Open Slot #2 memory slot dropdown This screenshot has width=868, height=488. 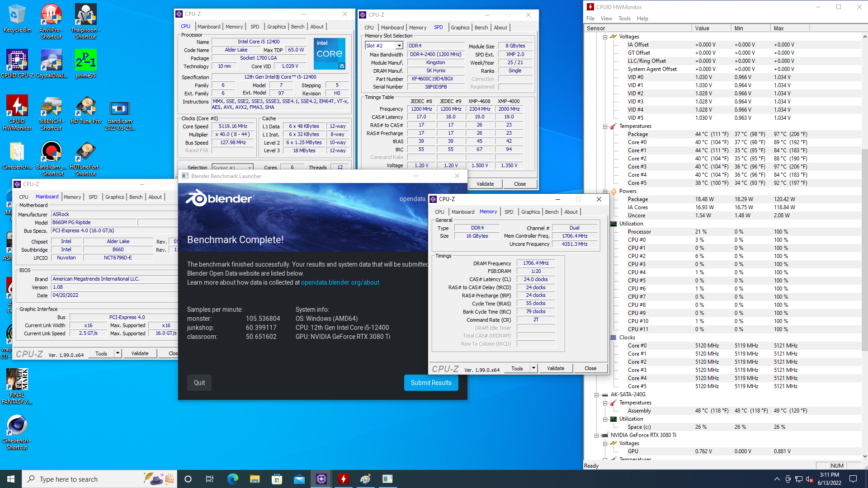[x=399, y=46]
